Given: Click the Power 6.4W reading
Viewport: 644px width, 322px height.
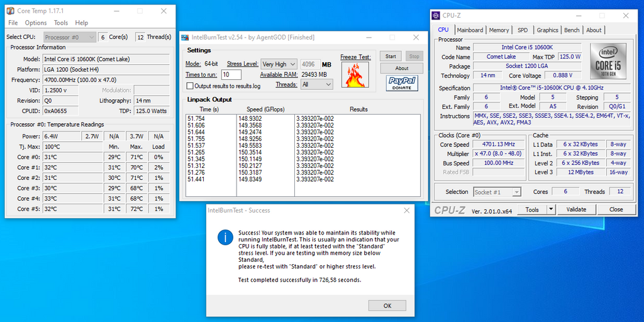Looking at the screenshot, I should click(x=62, y=136).
